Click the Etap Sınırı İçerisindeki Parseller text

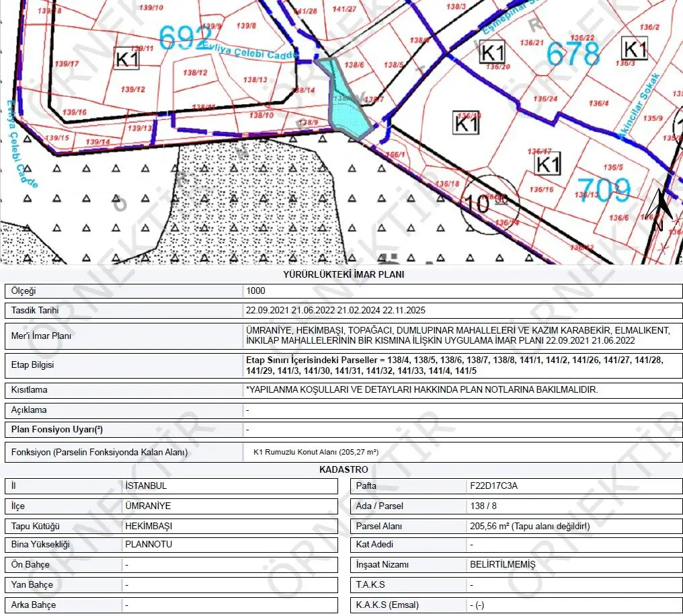coord(454,365)
